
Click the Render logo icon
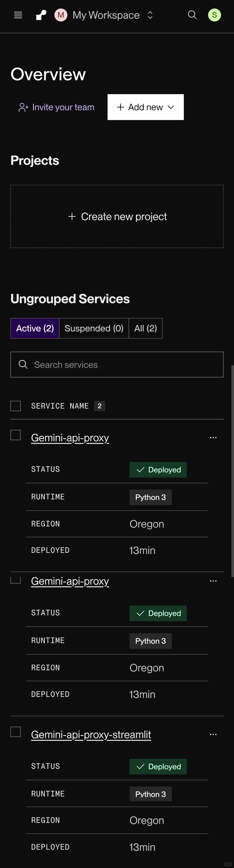(x=41, y=15)
